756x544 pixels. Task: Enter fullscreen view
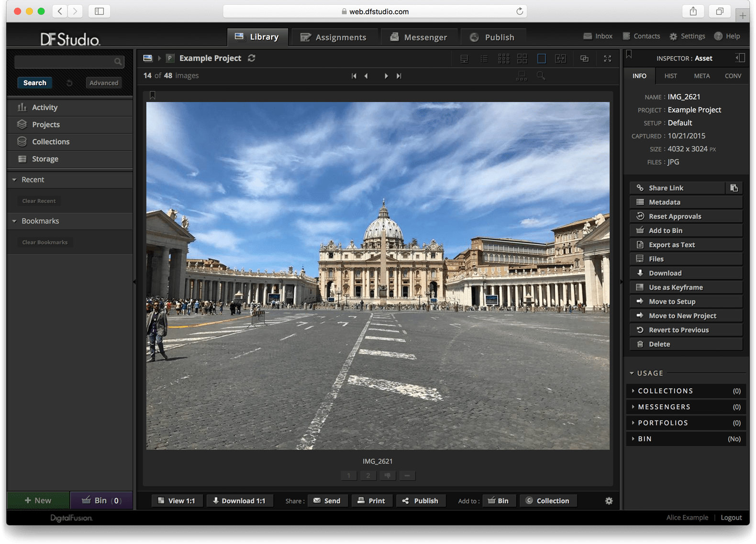coord(607,58)
